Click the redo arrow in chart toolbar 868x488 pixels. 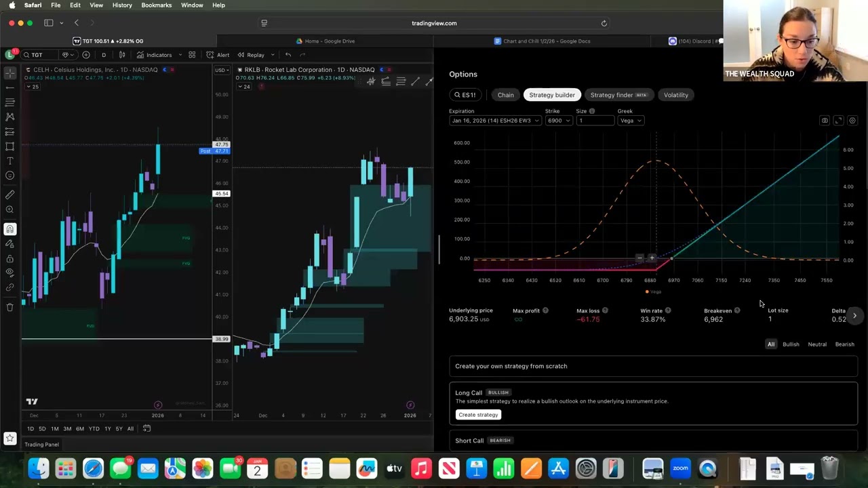pyautogui.click(x=302, y=55)
